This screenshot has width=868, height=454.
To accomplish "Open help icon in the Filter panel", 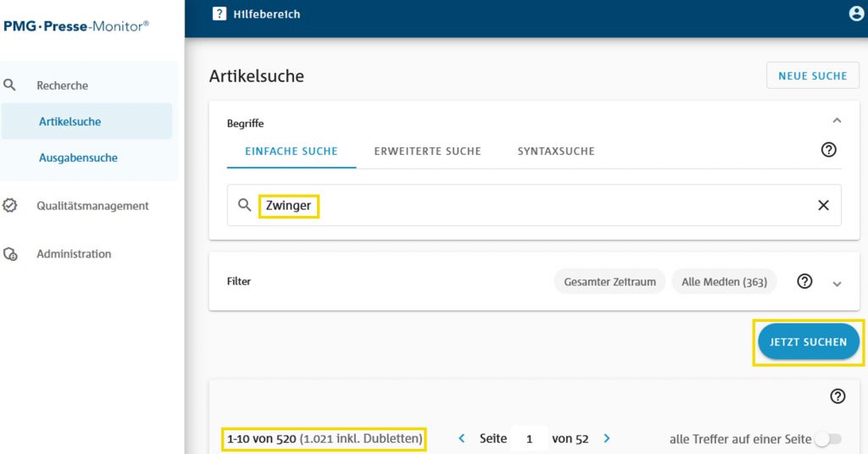I will [804, 281].
